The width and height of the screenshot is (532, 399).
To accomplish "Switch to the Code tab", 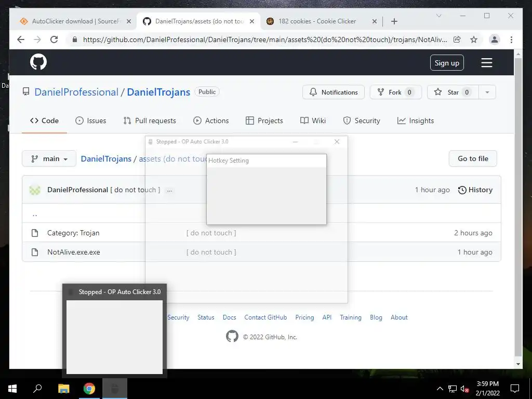I will 45,121.
